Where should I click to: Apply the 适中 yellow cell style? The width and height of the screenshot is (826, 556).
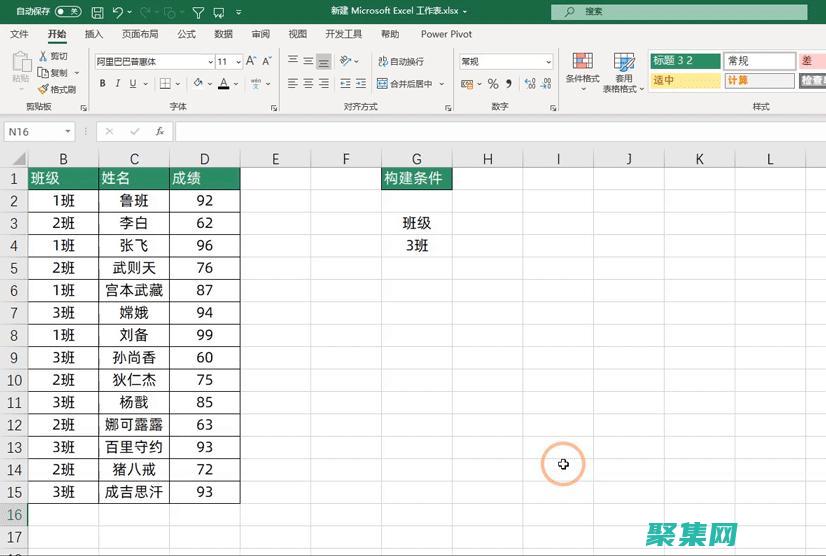point(685,81)
